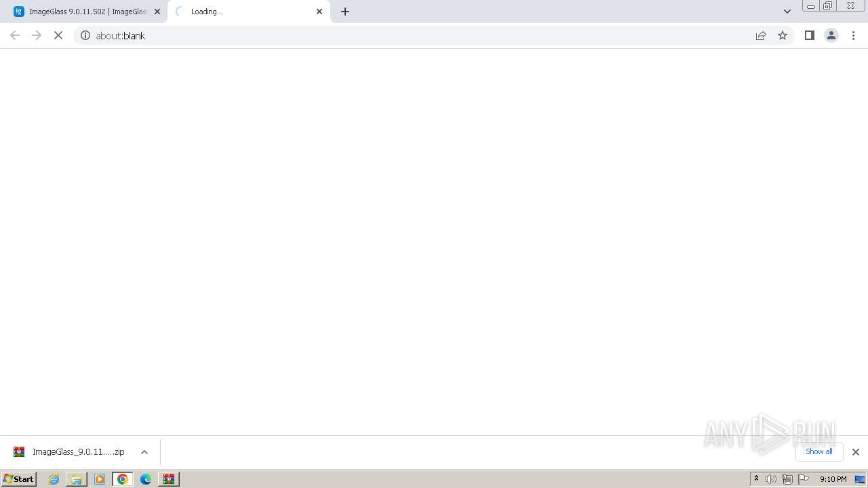The image size is (868, 488).
Task: View site information icon in address bar
Action: (85, 35)
